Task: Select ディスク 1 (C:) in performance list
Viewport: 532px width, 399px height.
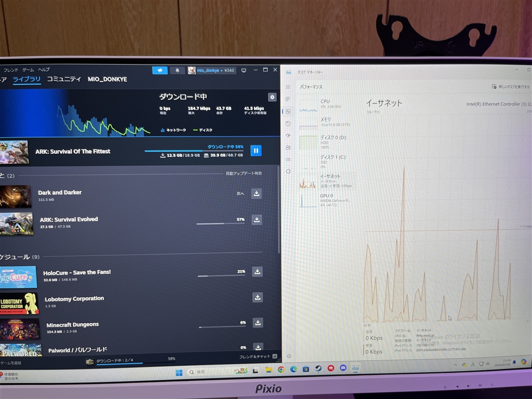Action: click(325, 162)
